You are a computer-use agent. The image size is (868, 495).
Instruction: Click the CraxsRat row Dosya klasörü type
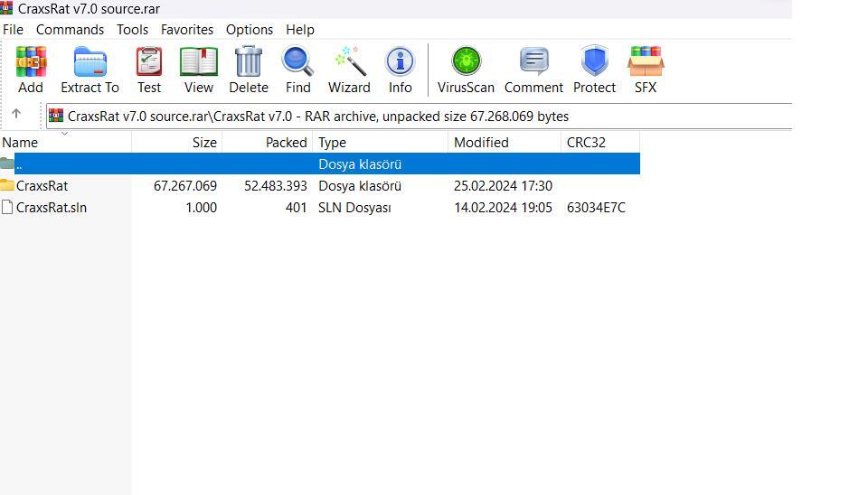(x=360, y=186)
